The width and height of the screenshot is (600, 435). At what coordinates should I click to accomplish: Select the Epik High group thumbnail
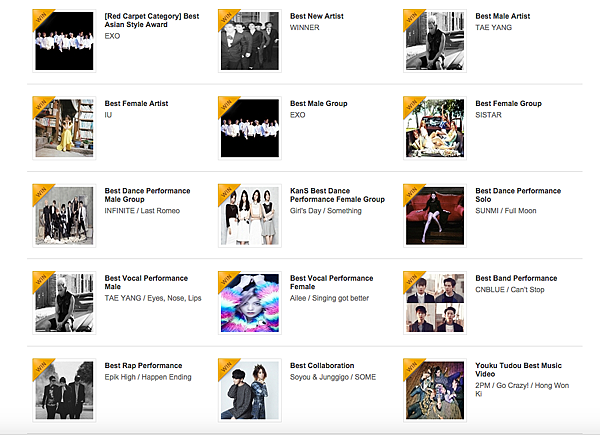tap(64, 389)
